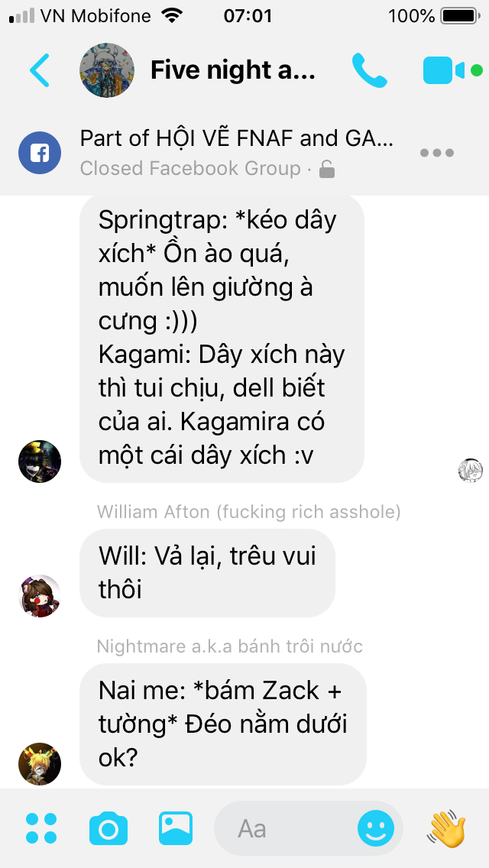
Task: Open the three-dot group options menu
Action: 436,153
